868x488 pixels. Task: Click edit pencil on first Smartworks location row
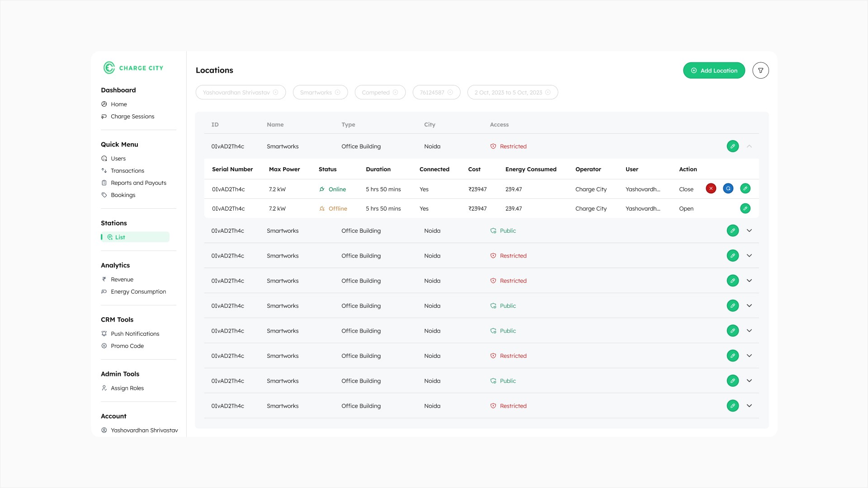[x=732, y=146]
